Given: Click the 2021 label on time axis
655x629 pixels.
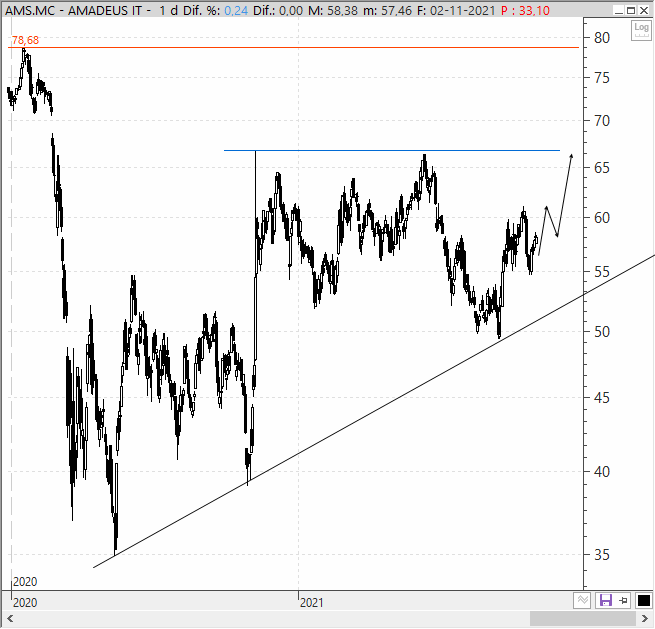Looking at the screenshot, I should coord(312,603).
